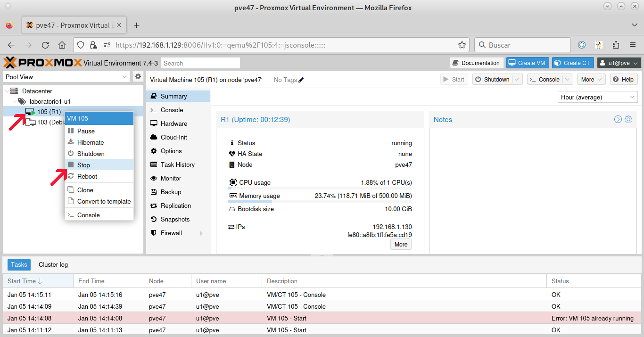Close the pve47 Proxmox tab
This screenshot has height=337, width=644.
(x=119, y=25)
